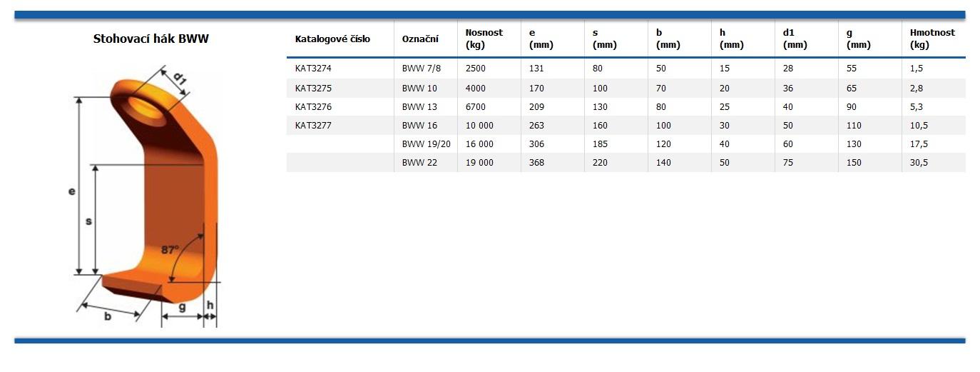Open catalog entry KAT3277
Viewport: 980px width, 372px height.
[313, 126]
